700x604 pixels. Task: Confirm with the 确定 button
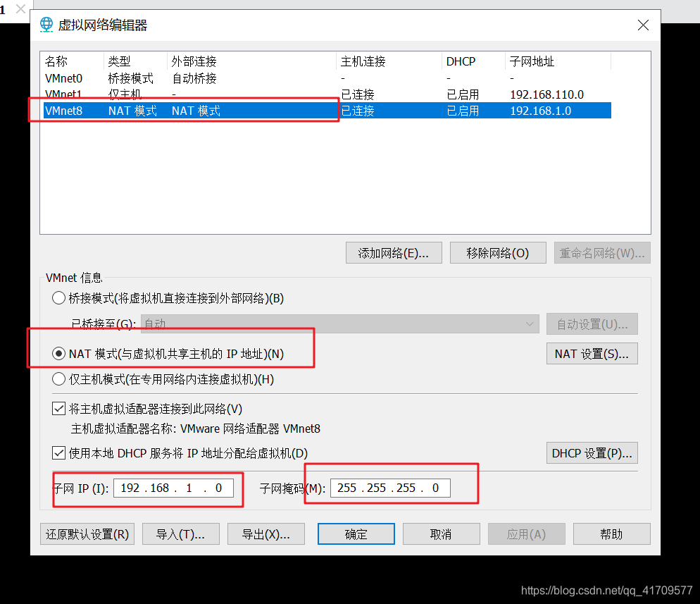[x=356, y=534]
